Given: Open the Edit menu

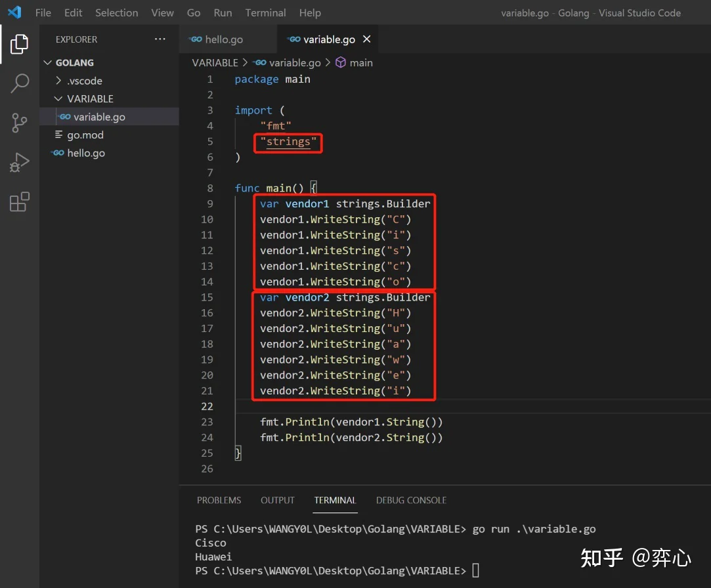Looking at the screenshot, I should coord(73,12).
